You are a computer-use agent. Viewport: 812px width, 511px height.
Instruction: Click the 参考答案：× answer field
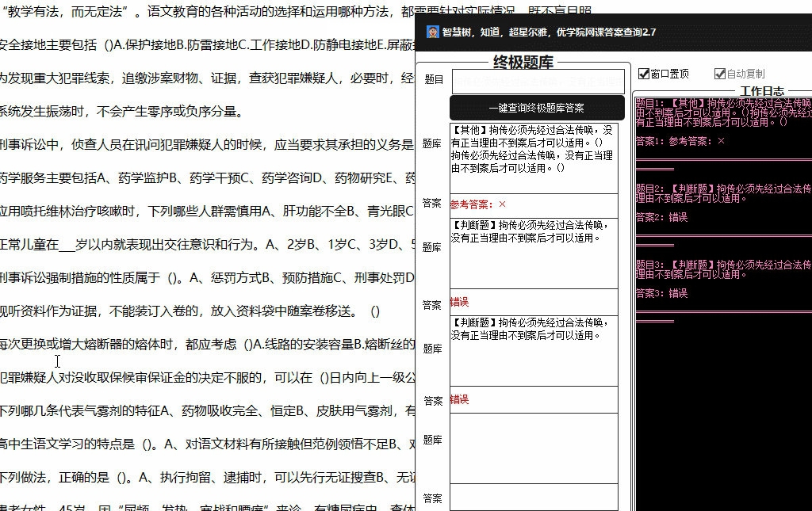(x=536, y=205)
